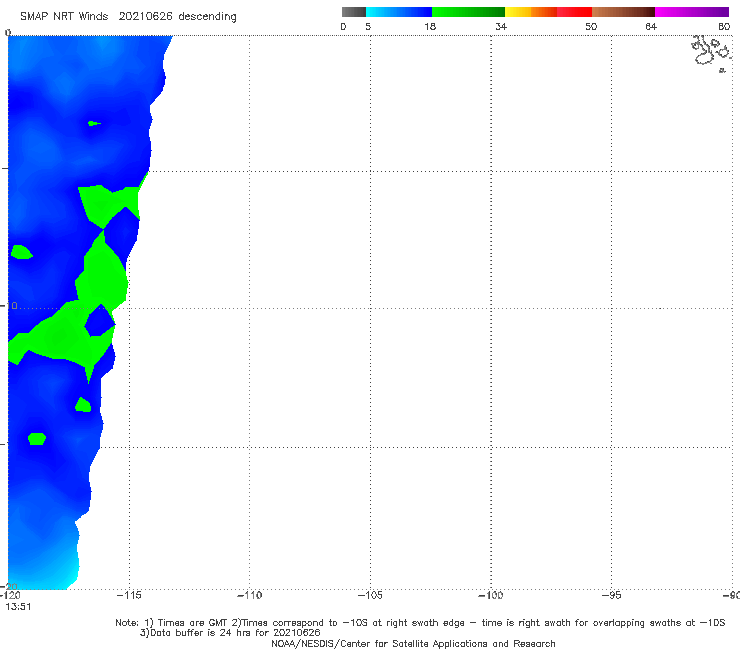740x650 pixels.
Task: Click the colorbar label "18"
Action: pyautogui.click(x=430, y=27)
